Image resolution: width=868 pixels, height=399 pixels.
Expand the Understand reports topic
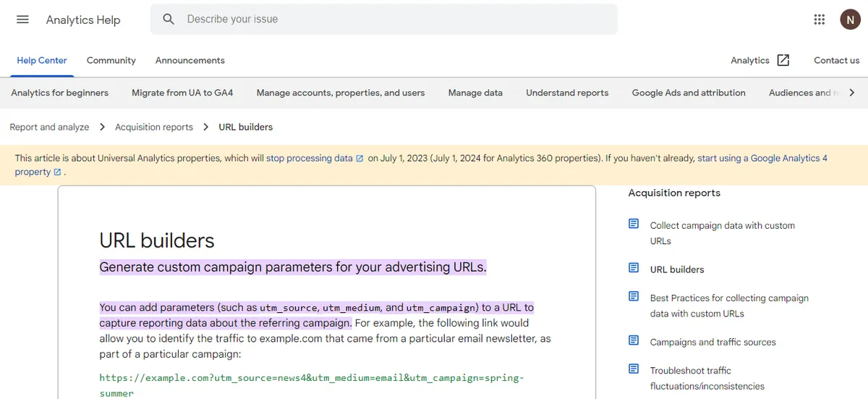(x=567, y=93)
